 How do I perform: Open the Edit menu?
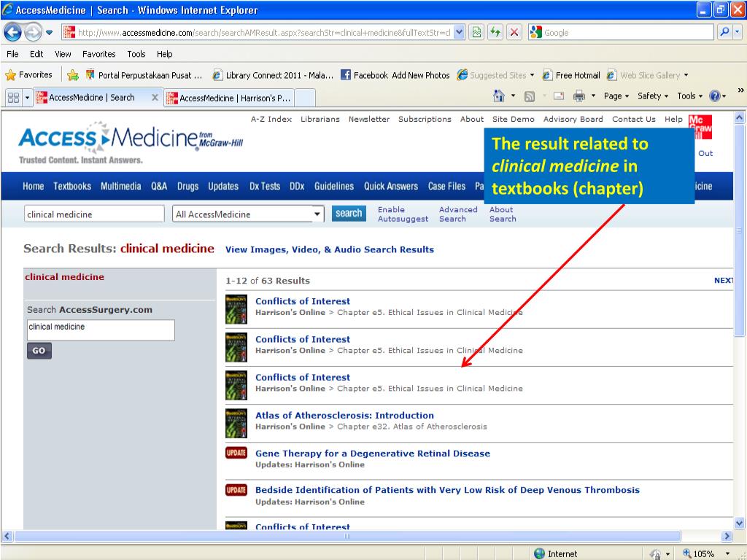(36, 54)
